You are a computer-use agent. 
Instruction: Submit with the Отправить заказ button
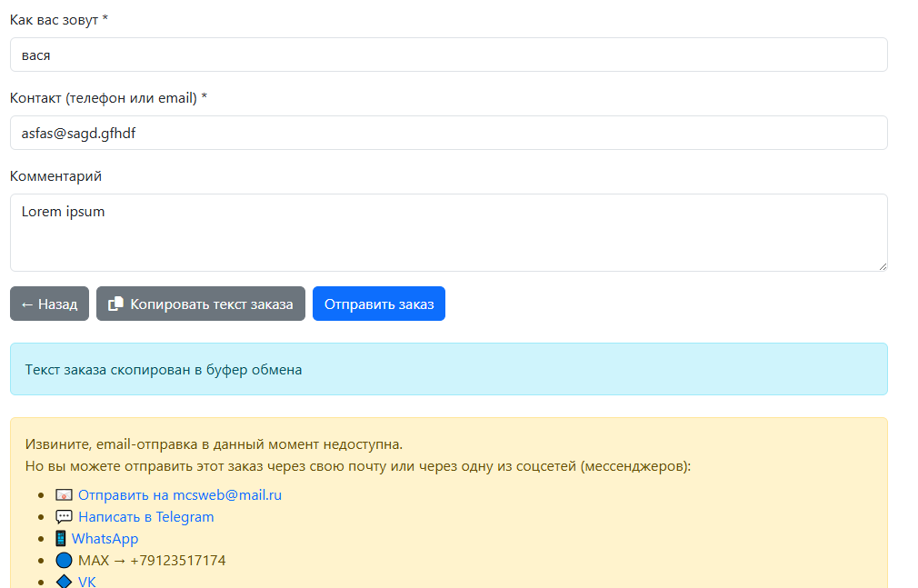click(379, 304)
